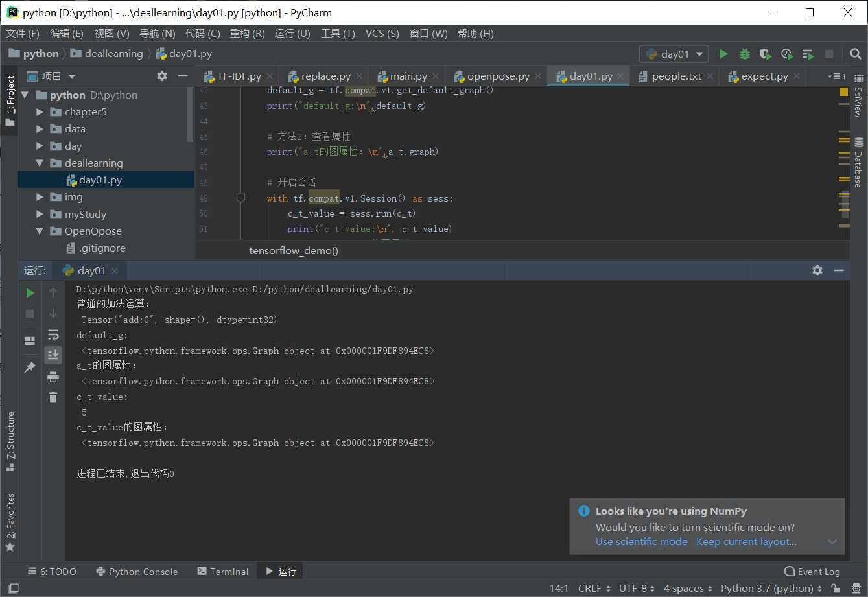Image resolution: width=868 pixels, height=597 pixels.
Task: Expand the notification popup chevron
Action: pyautogui.click(x=832, y=542)
